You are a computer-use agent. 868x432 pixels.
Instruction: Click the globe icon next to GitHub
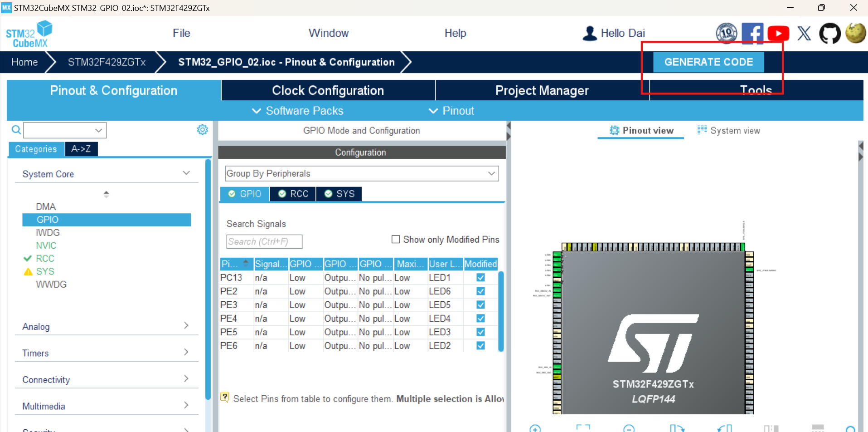tap(855, 33)
